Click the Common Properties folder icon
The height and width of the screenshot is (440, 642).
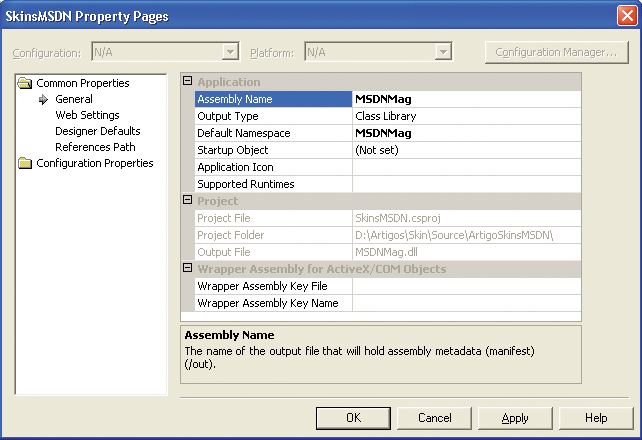[25, 84]
